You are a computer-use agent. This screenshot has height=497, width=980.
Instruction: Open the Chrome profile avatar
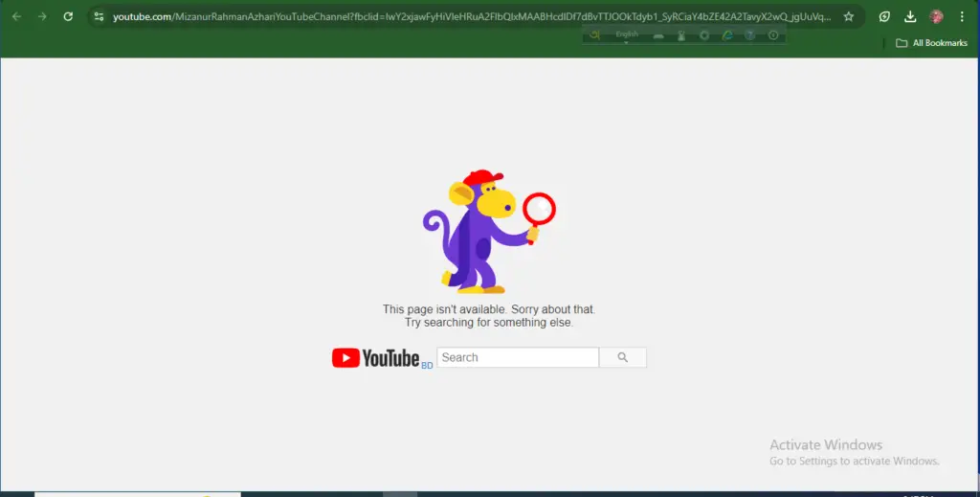pyautogui.click(x=936, y=16)
